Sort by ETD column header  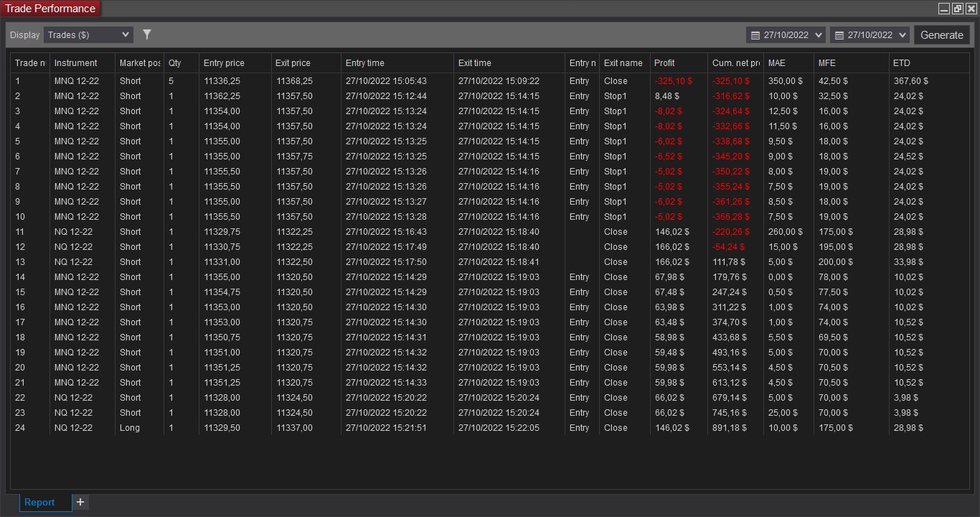(929, 63)
